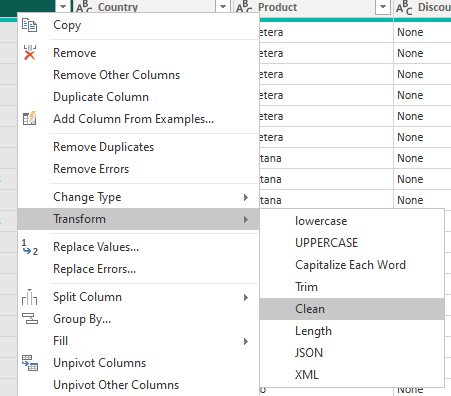The width and height of the screenshot is (451, 396).
Task: Open the Product column filter dropdown
Action: click(x=383, y=7)
